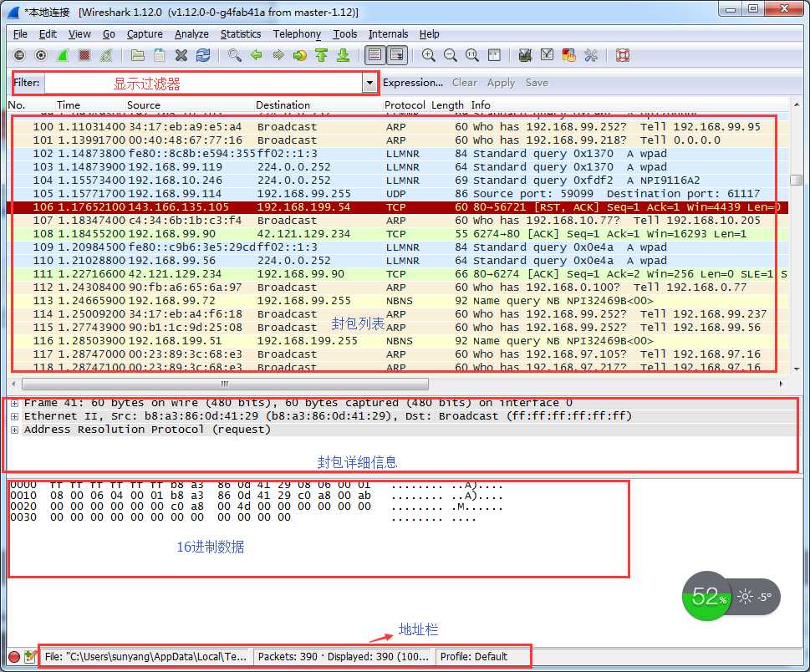Find a packet (magnifier icon)
Screen dimensions: 810x672
pyautogui.click(x=235, y=55)
